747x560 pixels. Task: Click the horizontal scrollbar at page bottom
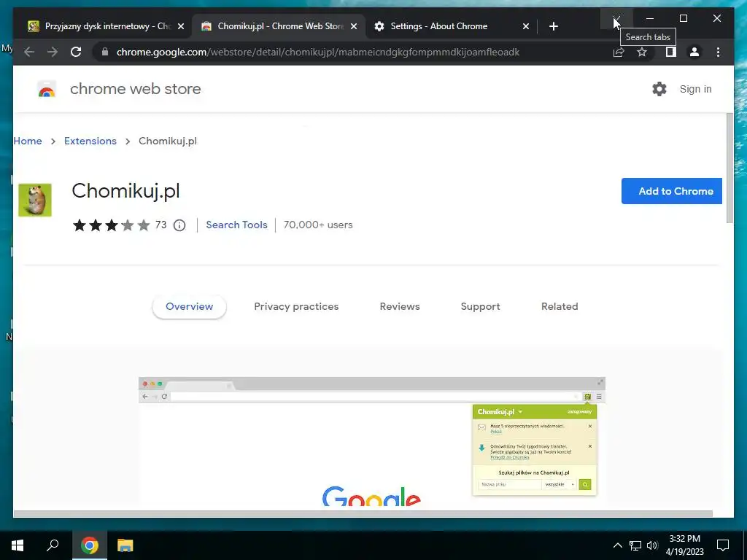[x=363, y=513]
